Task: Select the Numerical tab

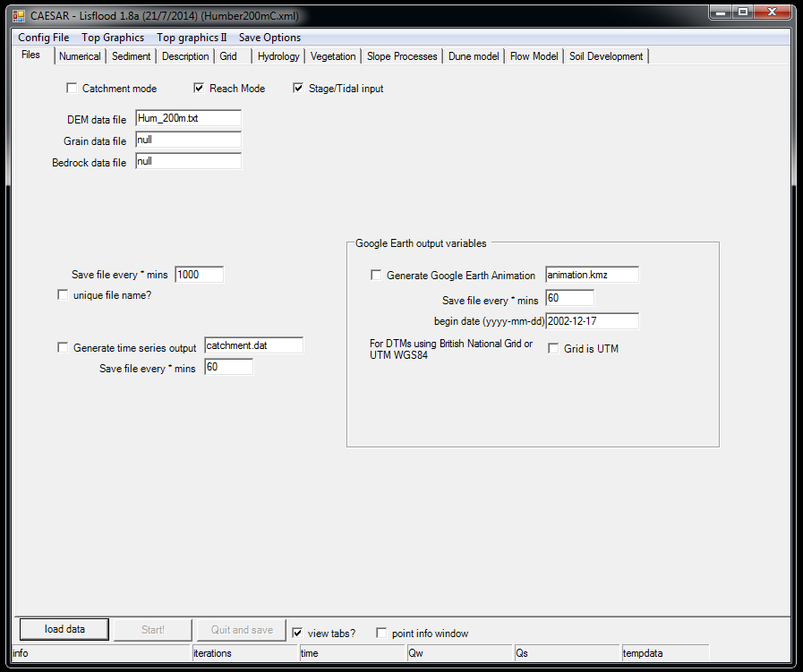Action: (79, 55)
